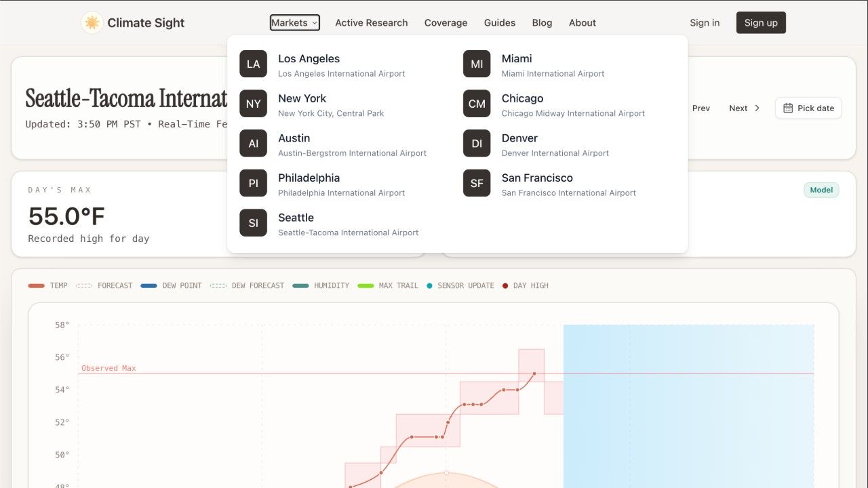The image size is (868, 488).
Task: Click the CM Chicago badge icon
Action: point(477,104)
